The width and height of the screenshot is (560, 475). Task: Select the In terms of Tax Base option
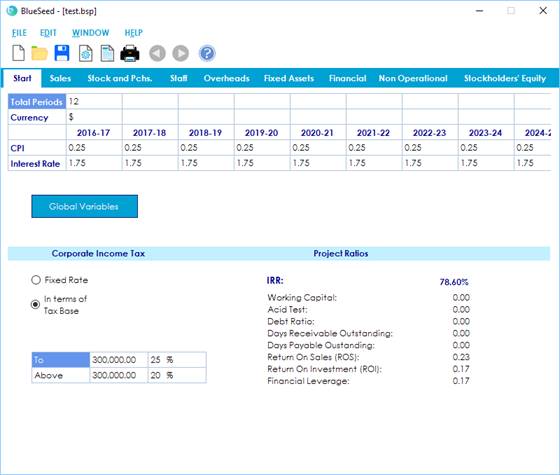click(x=35, y=304)
